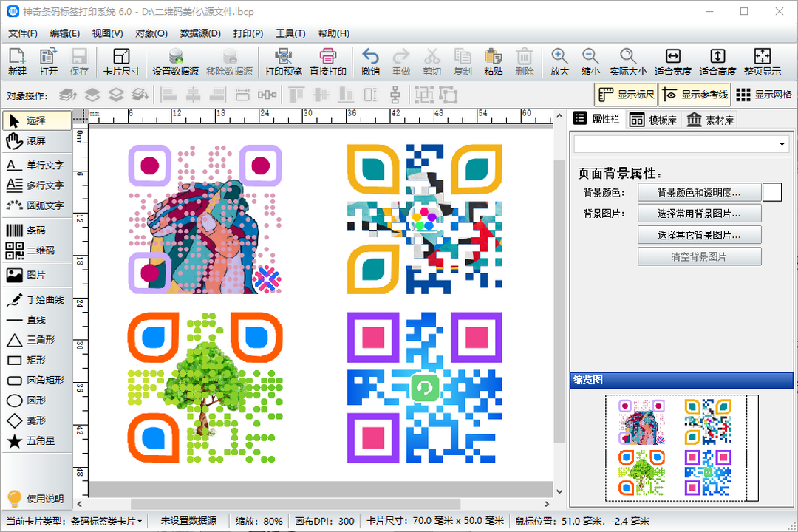
Task: Toggle 显示网格 grid display
Action: tap(763, 95)
